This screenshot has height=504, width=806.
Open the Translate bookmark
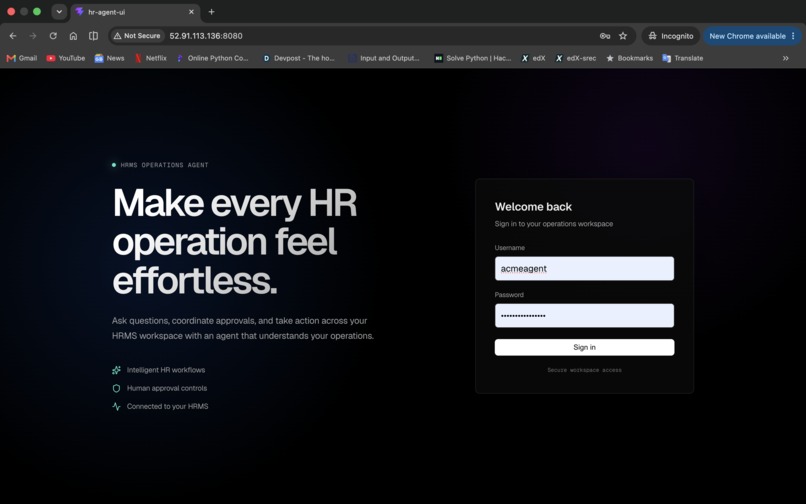683,58
